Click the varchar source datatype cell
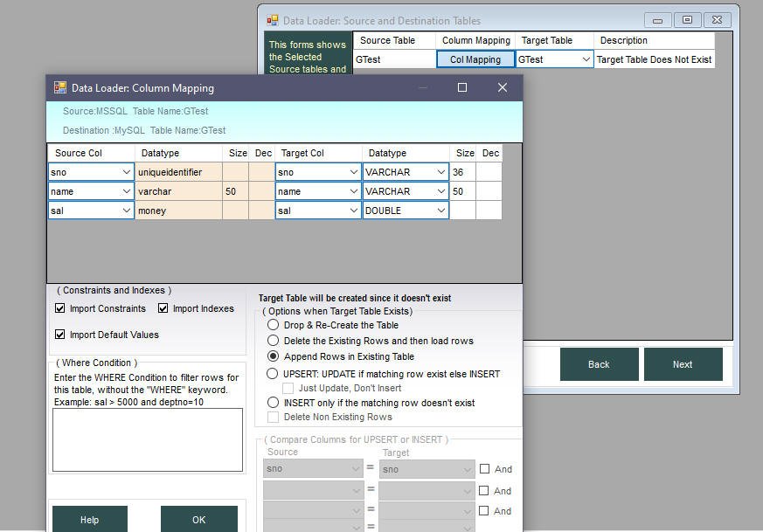The width and height of the screenshot is (763, 532). click(x=178, y=191)
